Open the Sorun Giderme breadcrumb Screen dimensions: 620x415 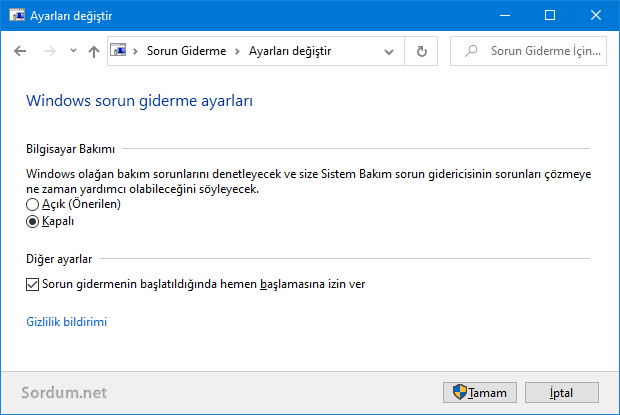pyautogui.click(x=186, y=51)
